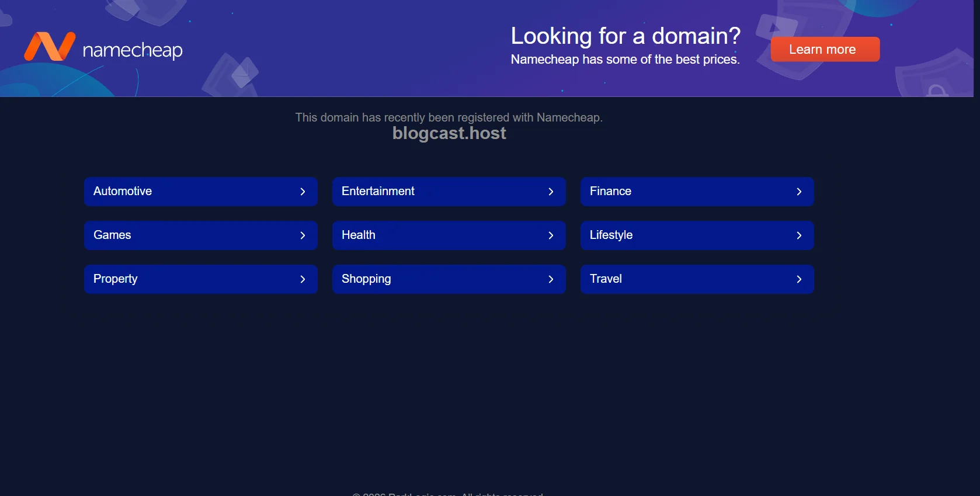Image resolution: width=980 pixels, height=496 pixels.
Task: Click the chevron icon on Lifestyle
Action: click(799, 235)
